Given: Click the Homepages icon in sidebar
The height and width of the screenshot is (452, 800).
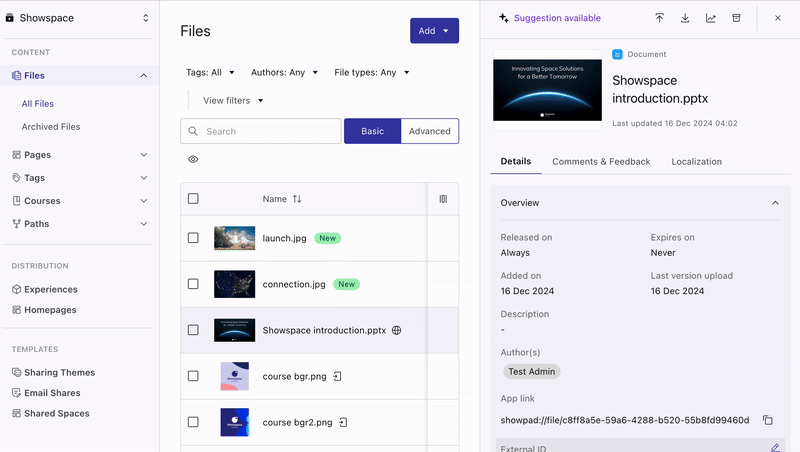Looking at the screenshot, I should point(16,310).
